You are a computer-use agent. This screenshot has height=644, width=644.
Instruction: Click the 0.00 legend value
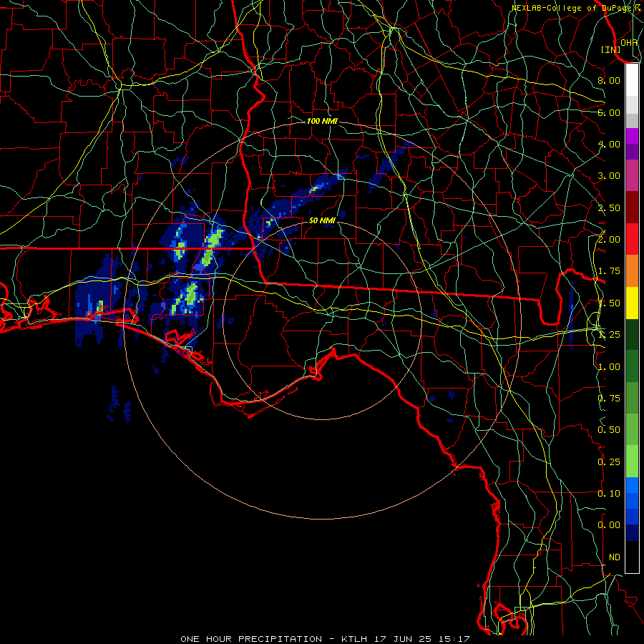pos(609,525)
